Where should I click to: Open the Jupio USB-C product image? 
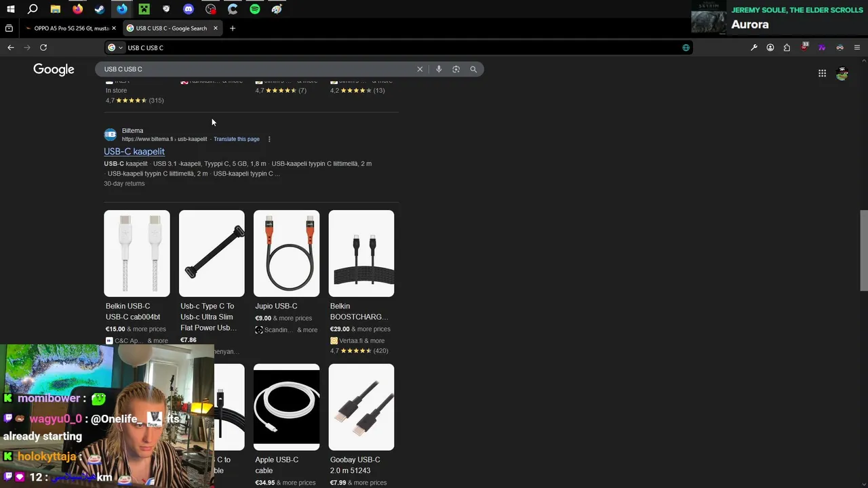tap(286, 253)
